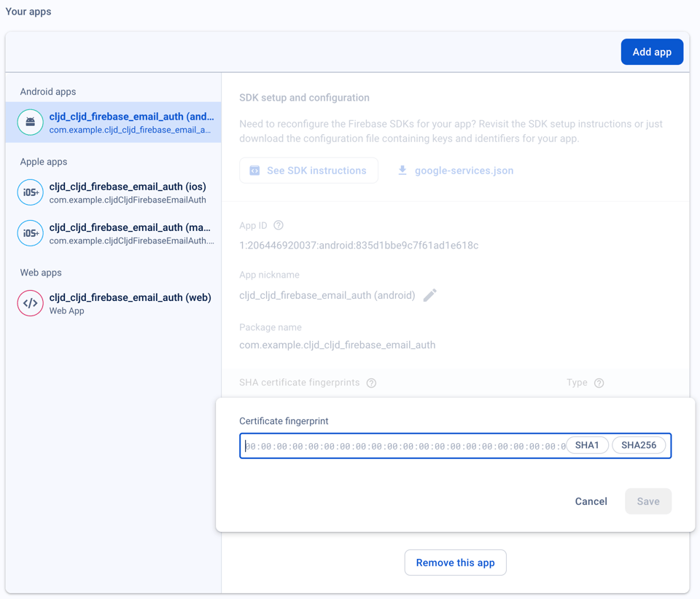Open the App ID help tooltip

click(x=278, y=225)
